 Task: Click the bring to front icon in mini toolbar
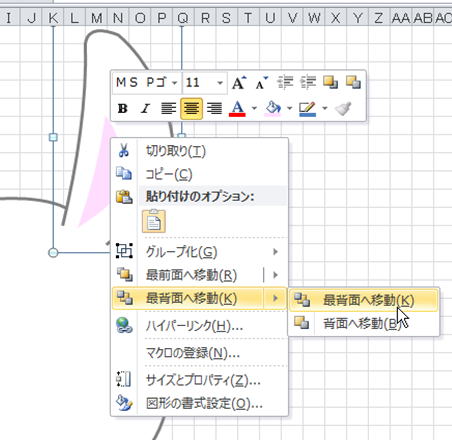click(330, 82)
